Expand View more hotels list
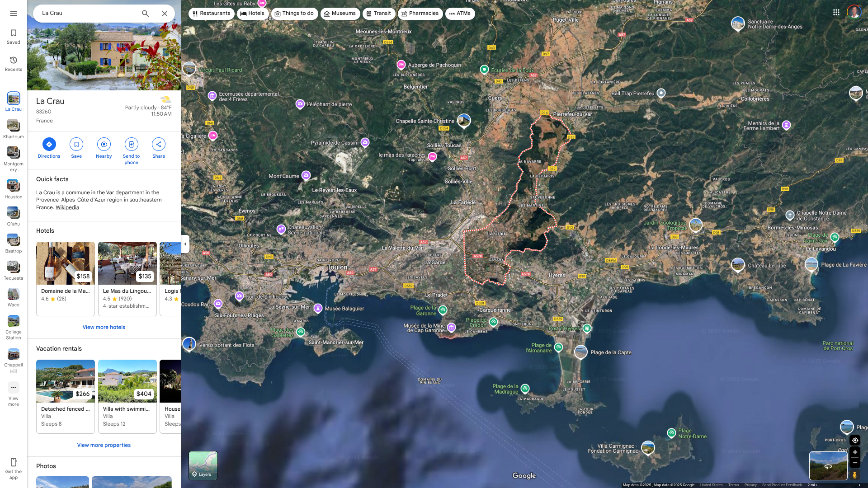 pos(104,327)
